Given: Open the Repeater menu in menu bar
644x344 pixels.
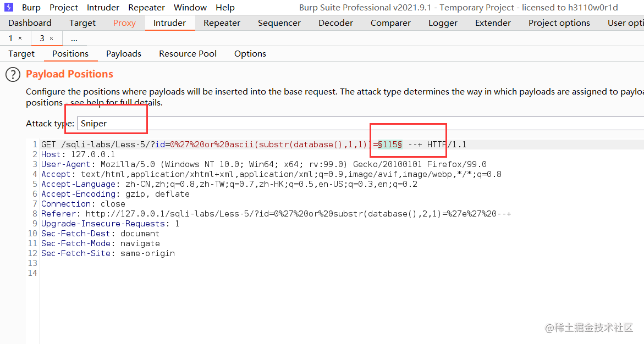Looking at the screenshot, I should tap(147, 7).
